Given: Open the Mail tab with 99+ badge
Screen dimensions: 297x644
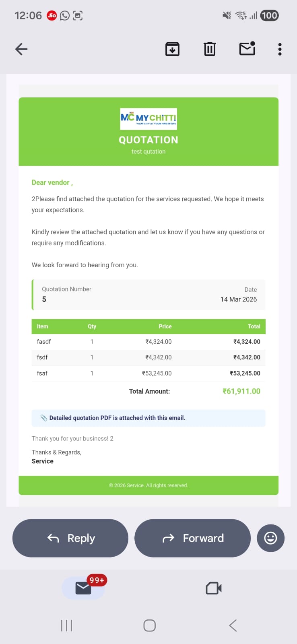Looking at the screenshot, I should coord(83,588).
